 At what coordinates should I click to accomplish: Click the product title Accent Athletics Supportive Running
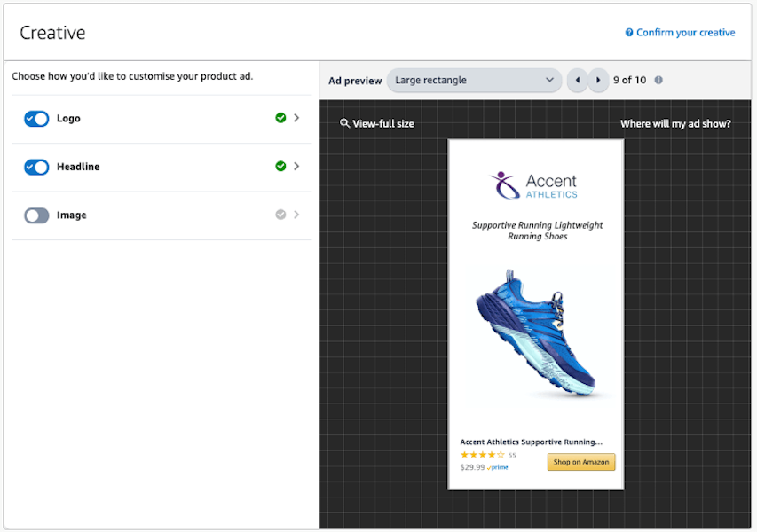[531, 442]
